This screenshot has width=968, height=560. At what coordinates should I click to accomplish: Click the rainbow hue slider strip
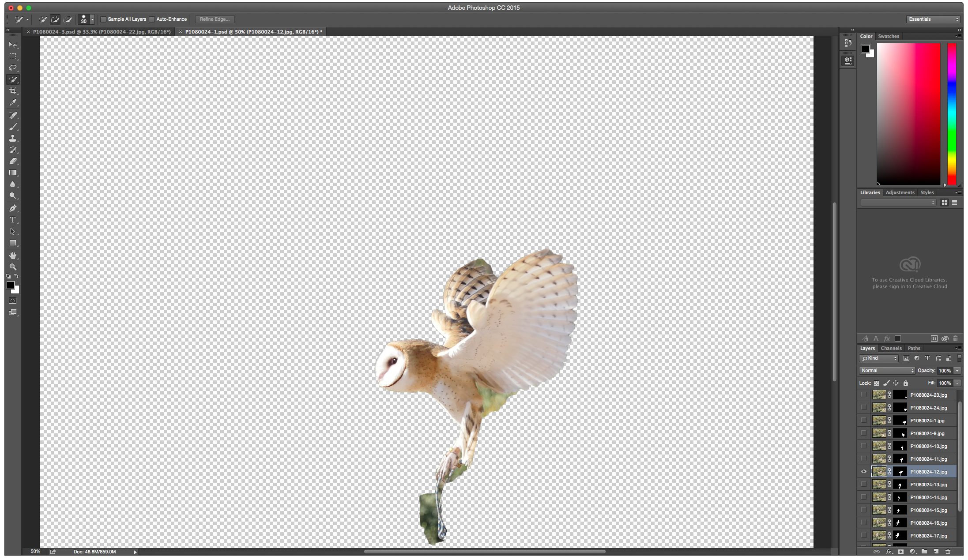point(952,113)
